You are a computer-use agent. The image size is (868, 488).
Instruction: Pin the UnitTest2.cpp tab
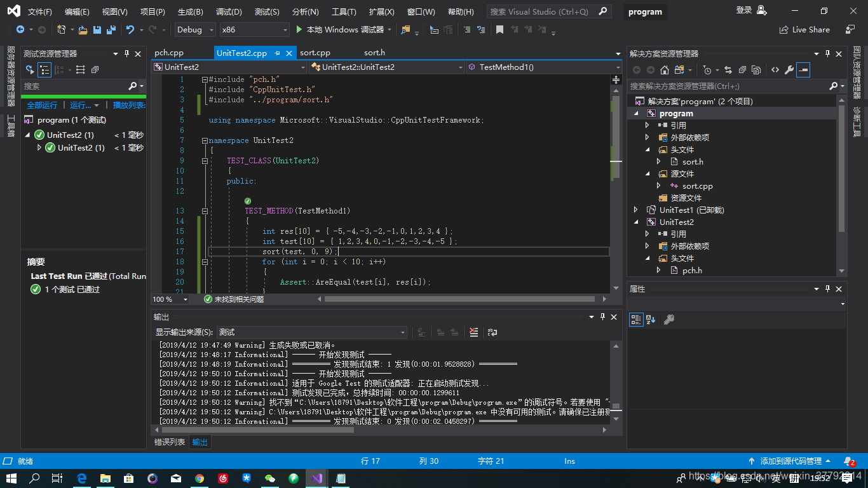276,53
